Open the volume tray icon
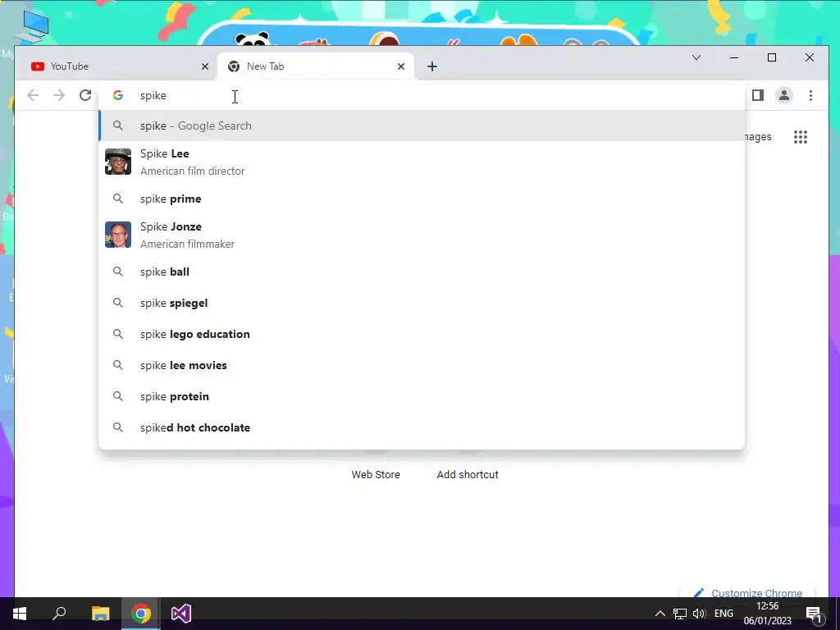This screenshot has height=630, width=840. (x=699, y=614)
